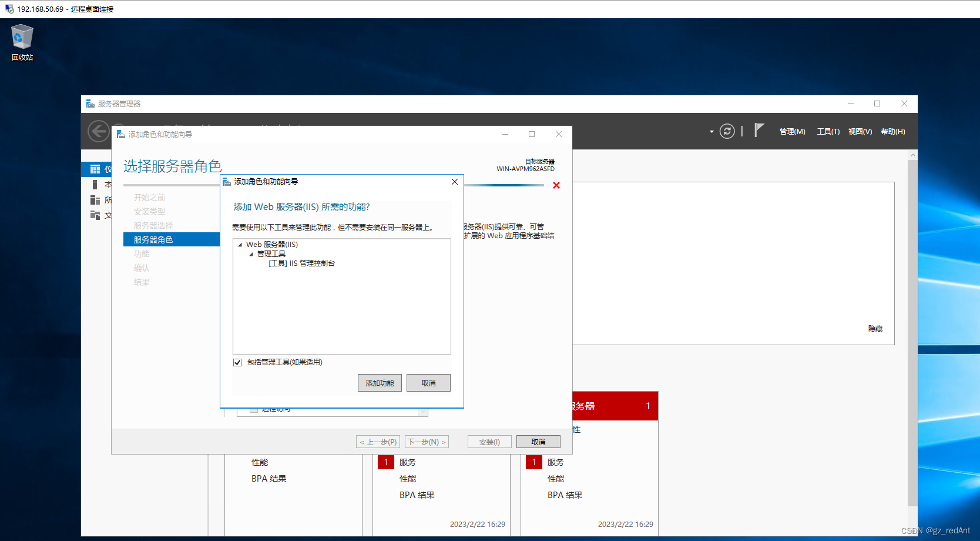Image resolution: width=980 pixels, height=541 pixels.
Task: Select the Dashboard icon in sidebar
Action: [95, 169]
